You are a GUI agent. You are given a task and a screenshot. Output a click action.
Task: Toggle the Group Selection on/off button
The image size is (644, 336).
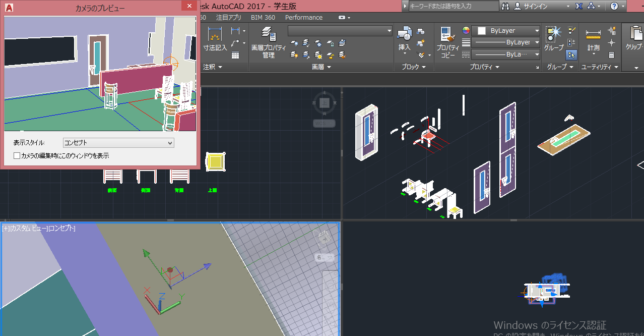pyautogui.click(x=571, y=54)
